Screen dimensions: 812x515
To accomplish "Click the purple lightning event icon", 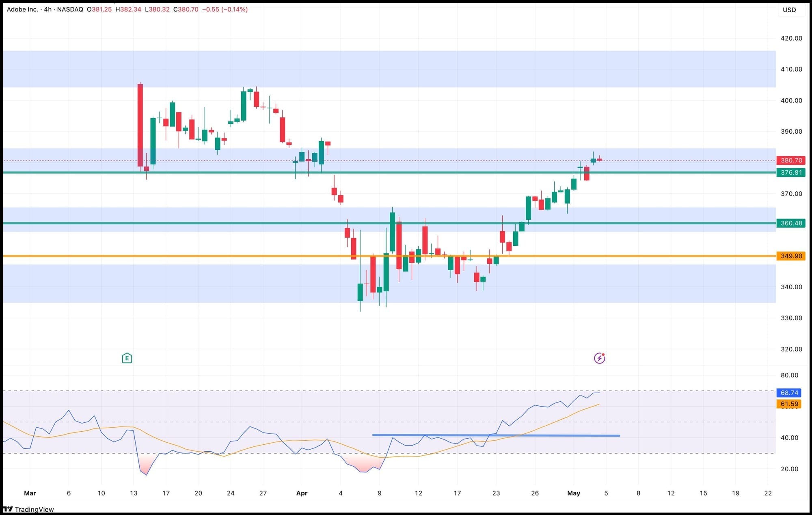I will (x=599, y=358).
